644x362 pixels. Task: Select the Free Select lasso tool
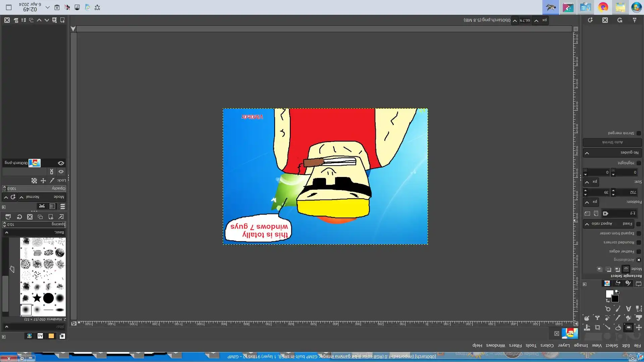(618, 327)
